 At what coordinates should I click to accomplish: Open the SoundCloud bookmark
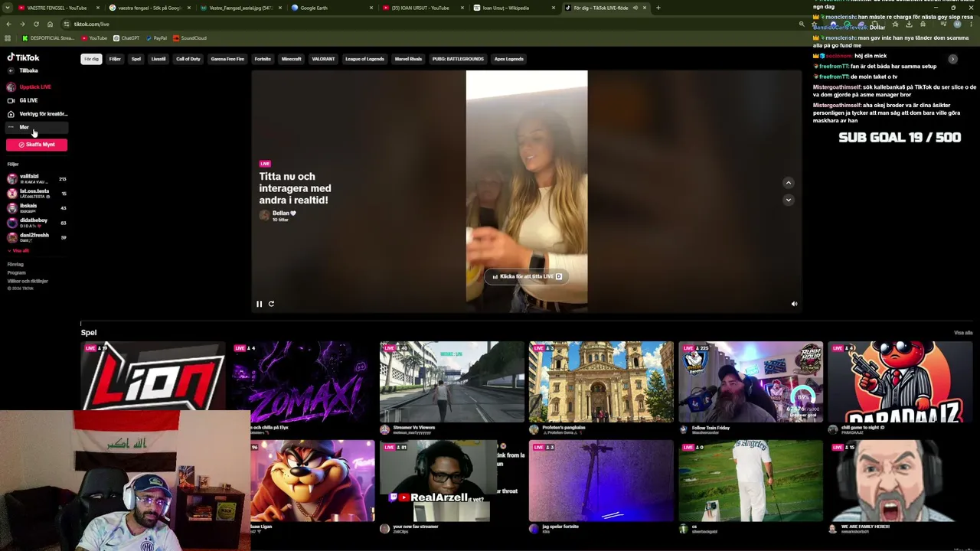click(190, 38)
